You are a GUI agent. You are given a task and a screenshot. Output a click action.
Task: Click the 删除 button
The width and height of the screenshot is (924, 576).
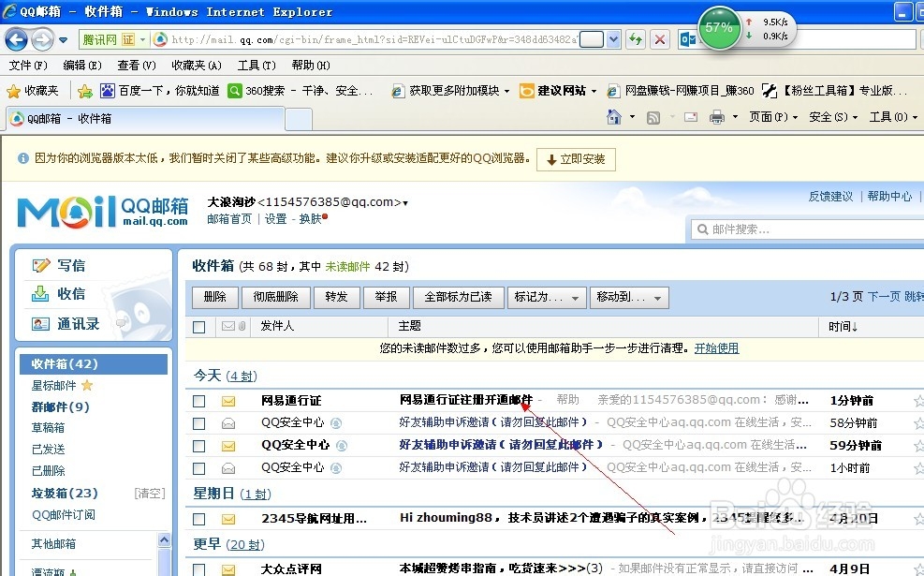(215, 297)
